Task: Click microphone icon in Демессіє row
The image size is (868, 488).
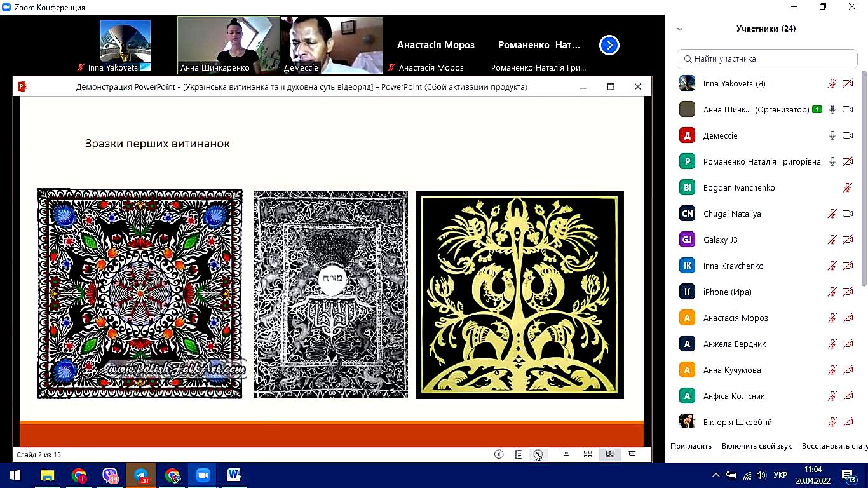Action: [x=832, y=135]
